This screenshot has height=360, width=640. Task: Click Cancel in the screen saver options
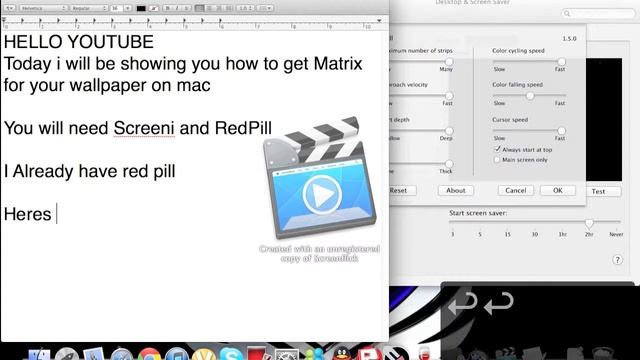(516, 191)
